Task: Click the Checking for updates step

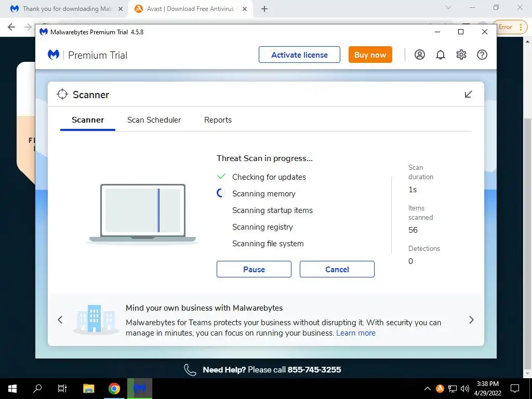Action: point(269,177)
